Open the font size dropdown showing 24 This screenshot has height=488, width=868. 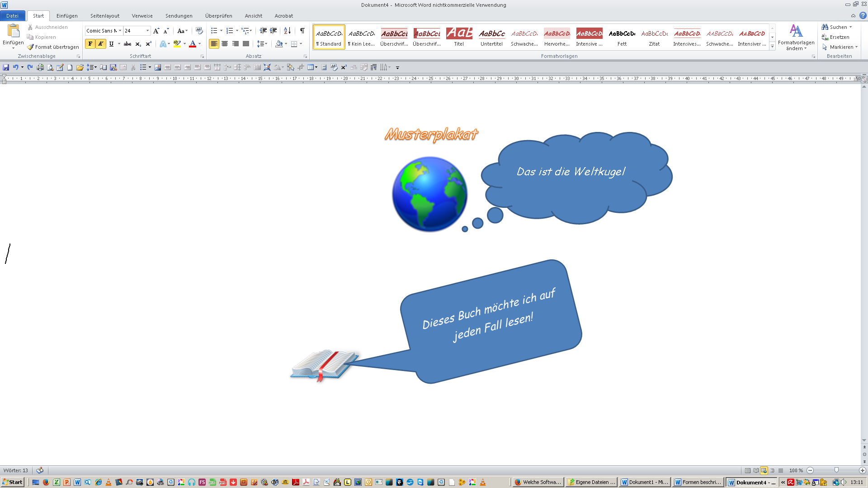[x=147, y=31]
